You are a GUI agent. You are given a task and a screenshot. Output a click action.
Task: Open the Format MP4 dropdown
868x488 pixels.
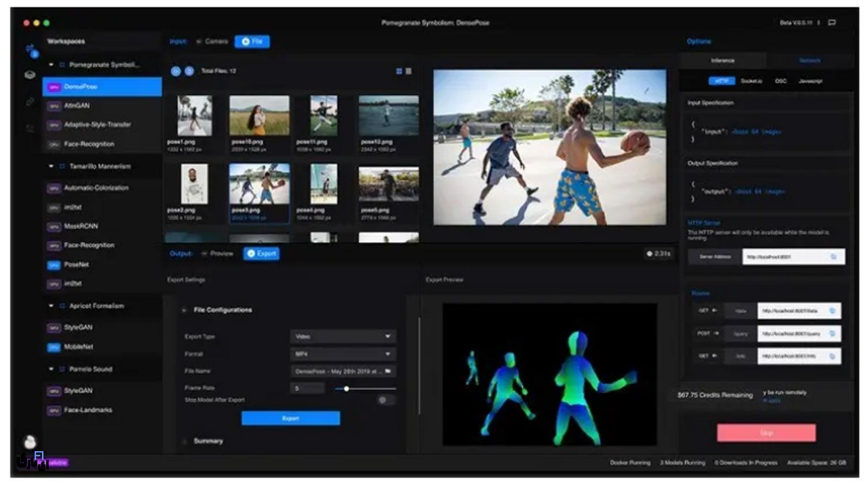pos(343,354)
